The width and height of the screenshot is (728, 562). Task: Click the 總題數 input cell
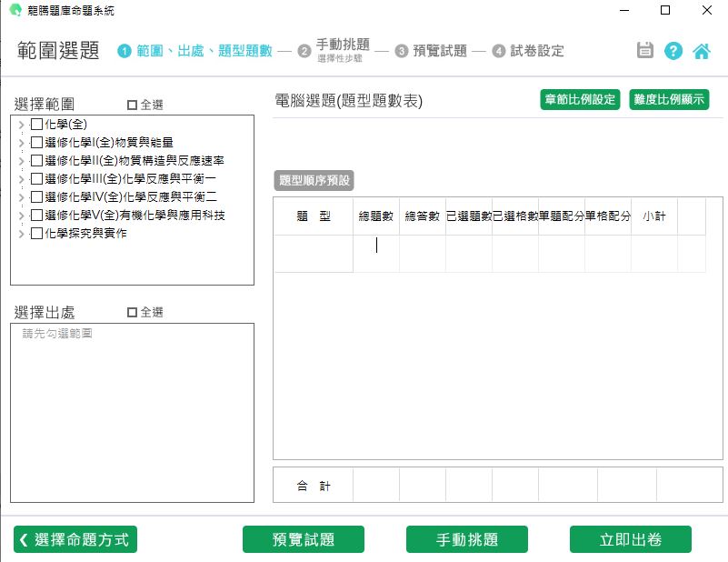coord(376,254)
